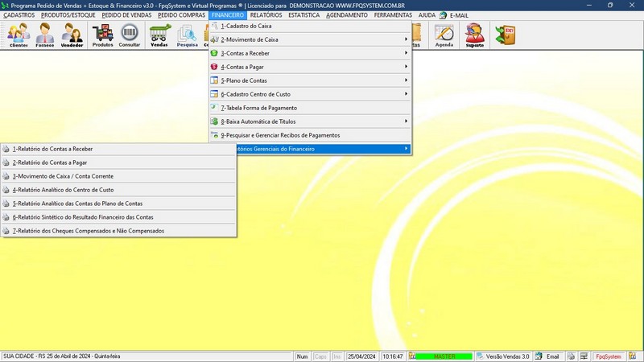The width and height of the screenshot is (644, 362).
Task: Click arrow of Relatórios Gerenciais do Financeiro
Action: pyautogui.click(x=406, y=149)
